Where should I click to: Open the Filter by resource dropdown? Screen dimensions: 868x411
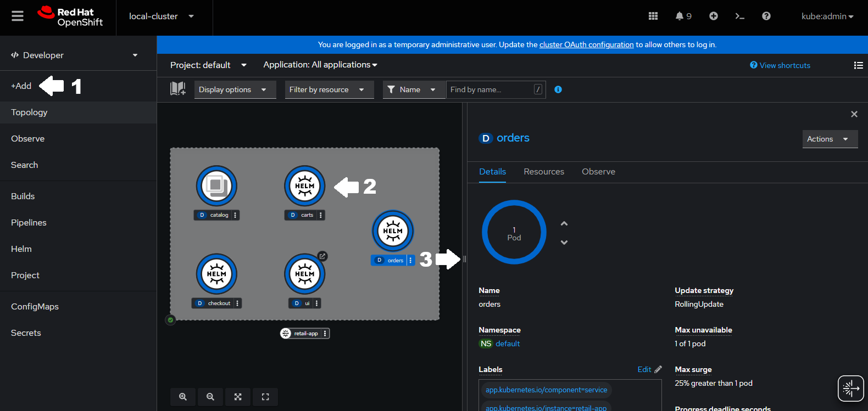click(326, 89)
